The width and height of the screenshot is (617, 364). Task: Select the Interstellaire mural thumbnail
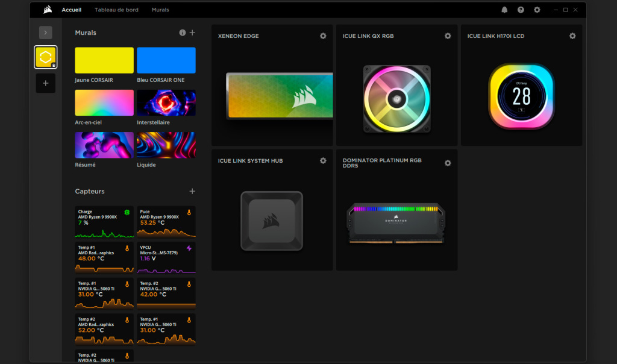tap(166, 102)
